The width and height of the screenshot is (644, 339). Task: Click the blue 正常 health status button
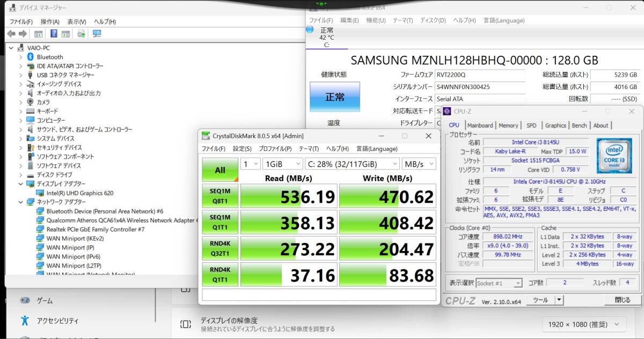(x=335, y=97)
